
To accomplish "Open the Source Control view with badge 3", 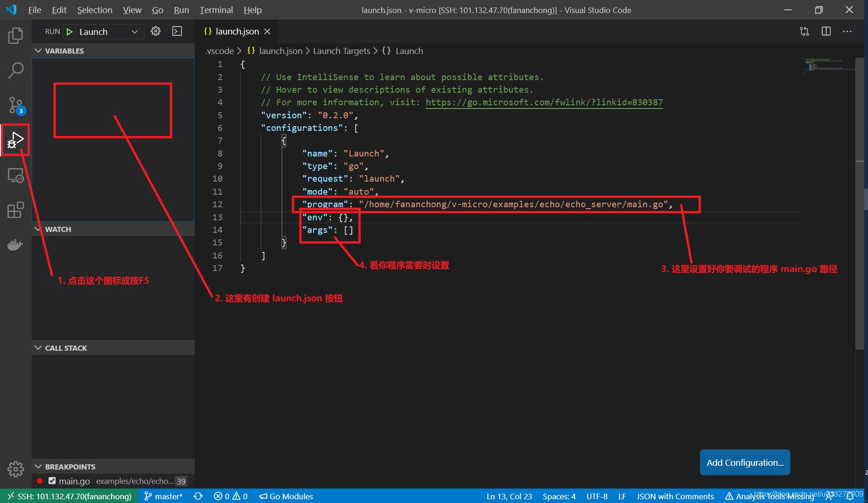I will [x=15, y=106].
